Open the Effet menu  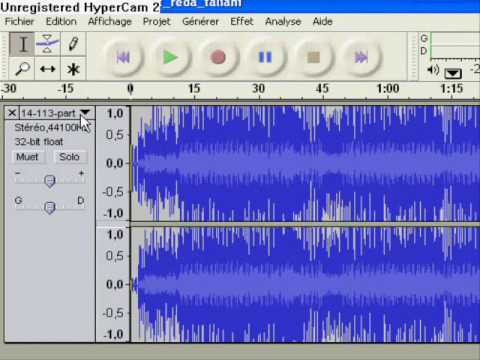(x=242, y=22)
